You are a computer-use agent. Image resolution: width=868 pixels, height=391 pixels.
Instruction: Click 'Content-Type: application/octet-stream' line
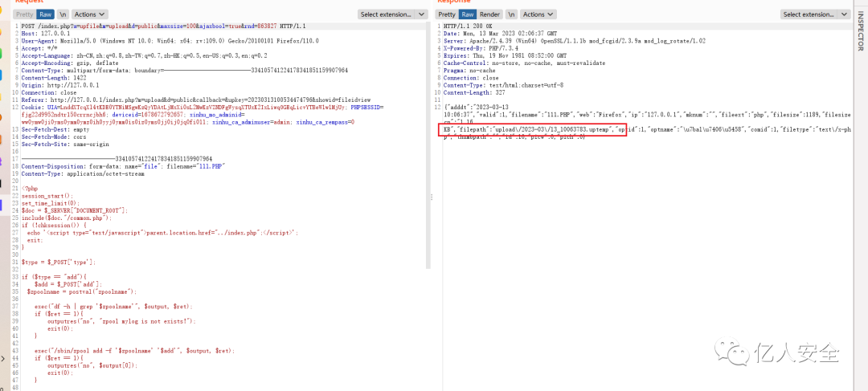click(83, 173)
